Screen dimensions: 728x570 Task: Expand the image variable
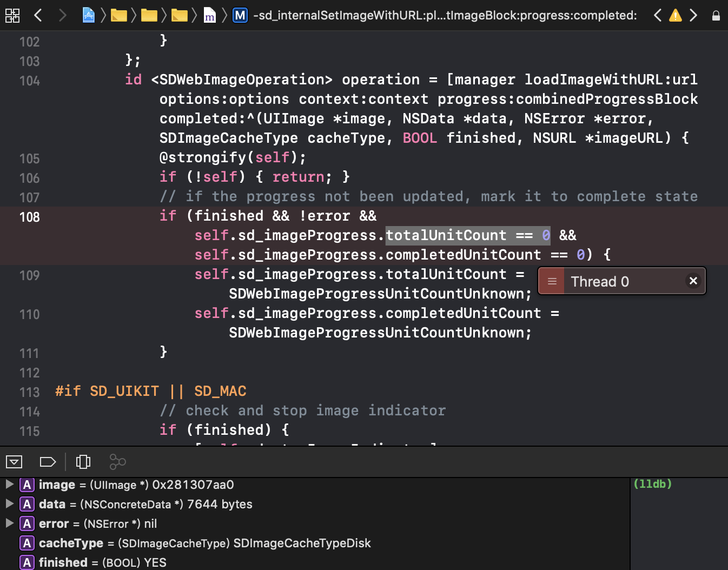coord(9,485)
